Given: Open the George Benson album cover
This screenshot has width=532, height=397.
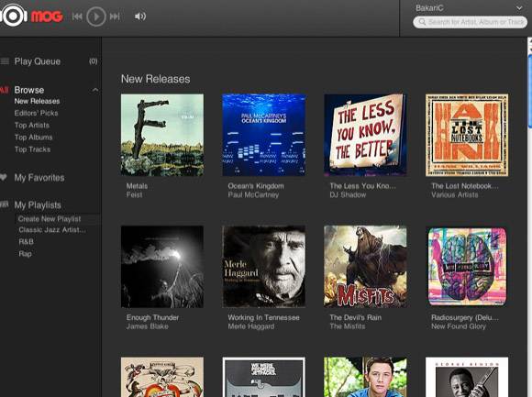Looking at the screenshot, I should click(467, 377).
